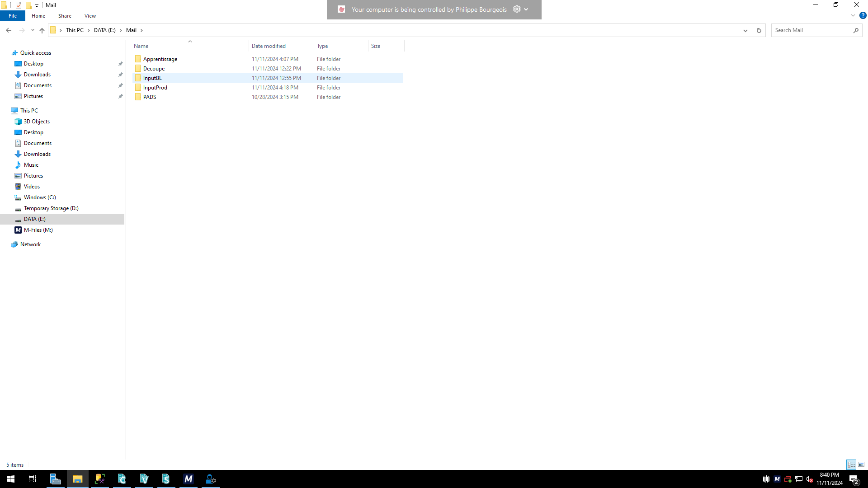Open the Share ribbon tab
The image size is (868, 488).
tap(65, 16)
